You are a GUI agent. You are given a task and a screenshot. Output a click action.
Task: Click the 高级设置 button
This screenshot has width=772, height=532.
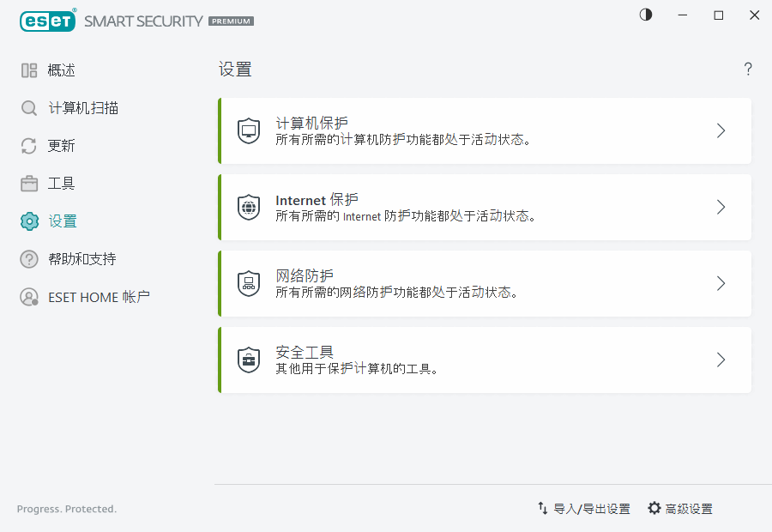tap(691, 508)
